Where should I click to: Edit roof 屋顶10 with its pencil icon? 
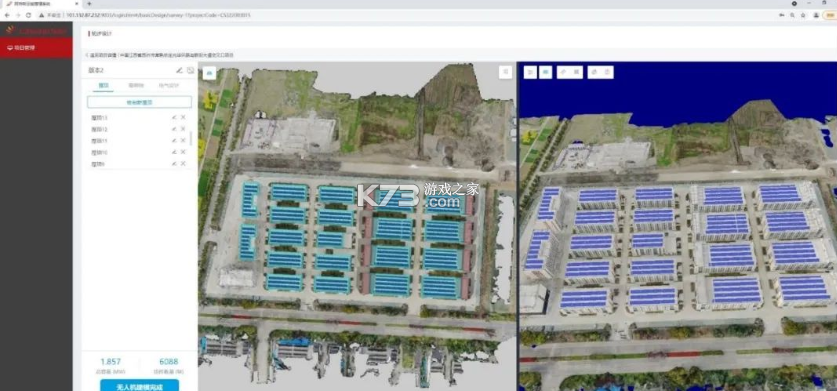click(174, 152)
